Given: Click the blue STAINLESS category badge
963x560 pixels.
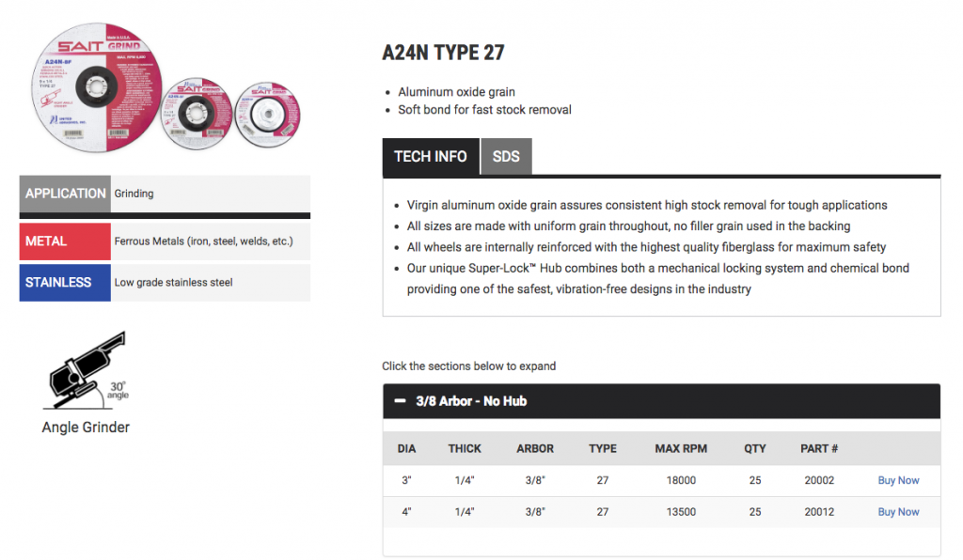Looking at the screenshot, I should [x=64, y=283].
